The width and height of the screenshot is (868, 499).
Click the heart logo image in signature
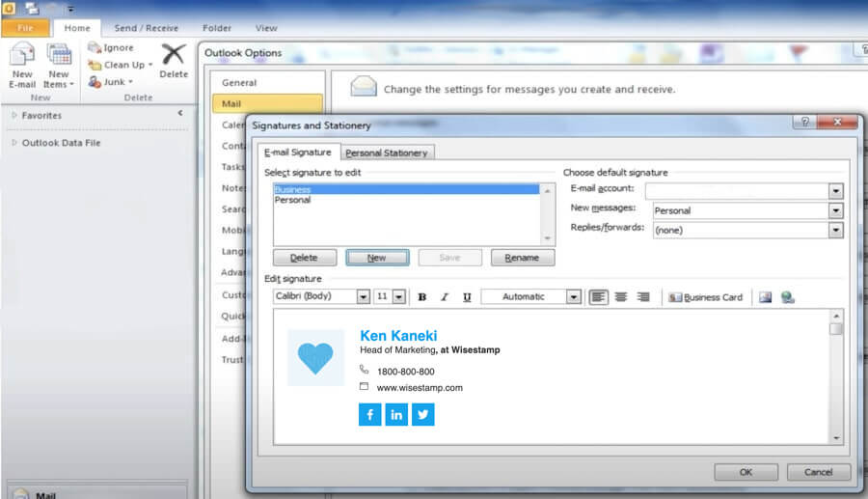(315, 358)
